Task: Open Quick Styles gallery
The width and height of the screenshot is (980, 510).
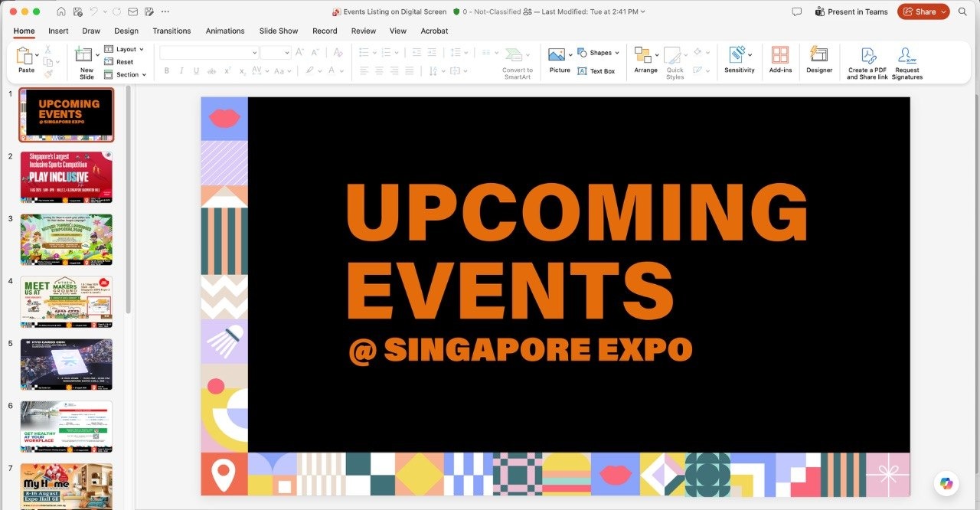Action: 674,63
